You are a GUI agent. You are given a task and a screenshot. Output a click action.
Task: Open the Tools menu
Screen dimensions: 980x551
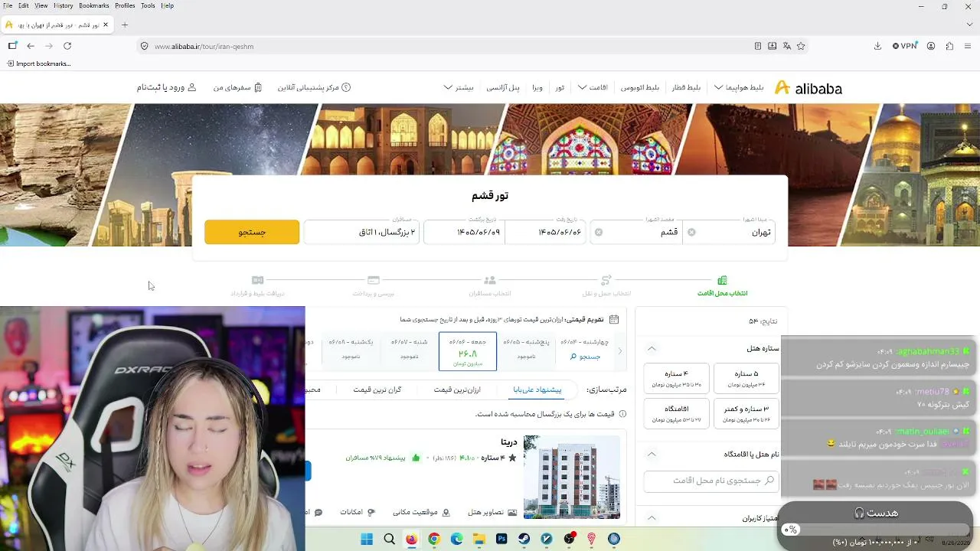pos(148,5)
